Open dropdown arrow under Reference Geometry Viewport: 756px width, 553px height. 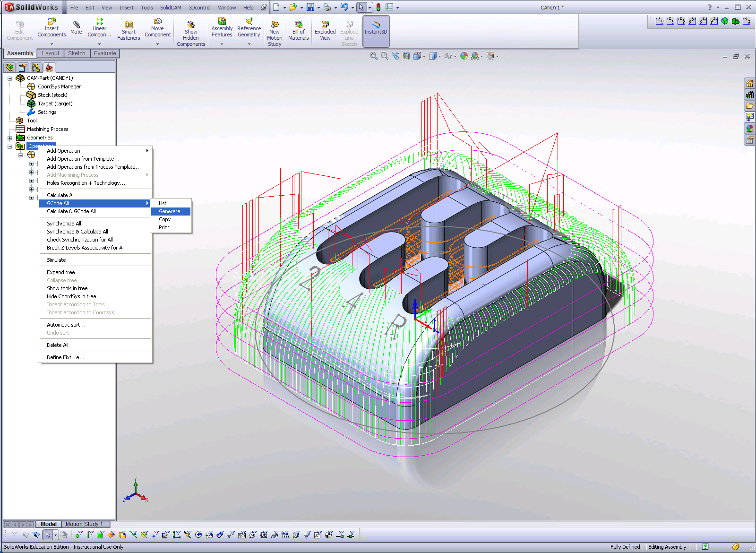pyautogui.click(x=249, y=44)
